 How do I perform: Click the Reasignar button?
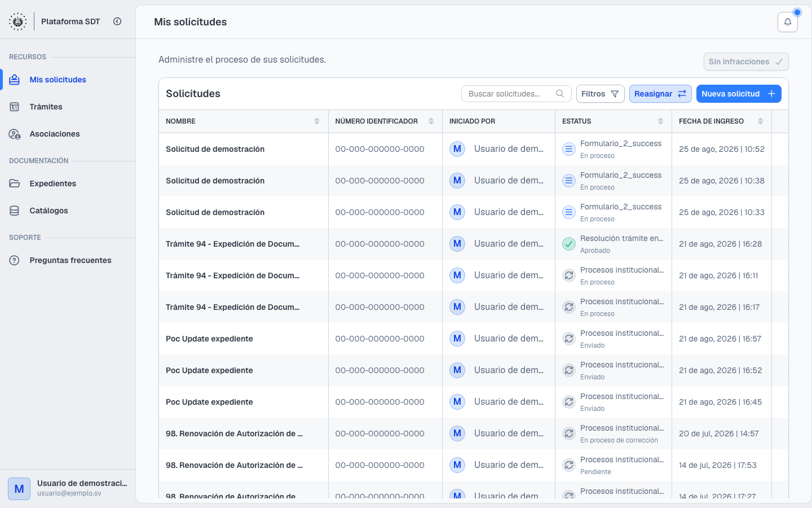pos(660,94)
